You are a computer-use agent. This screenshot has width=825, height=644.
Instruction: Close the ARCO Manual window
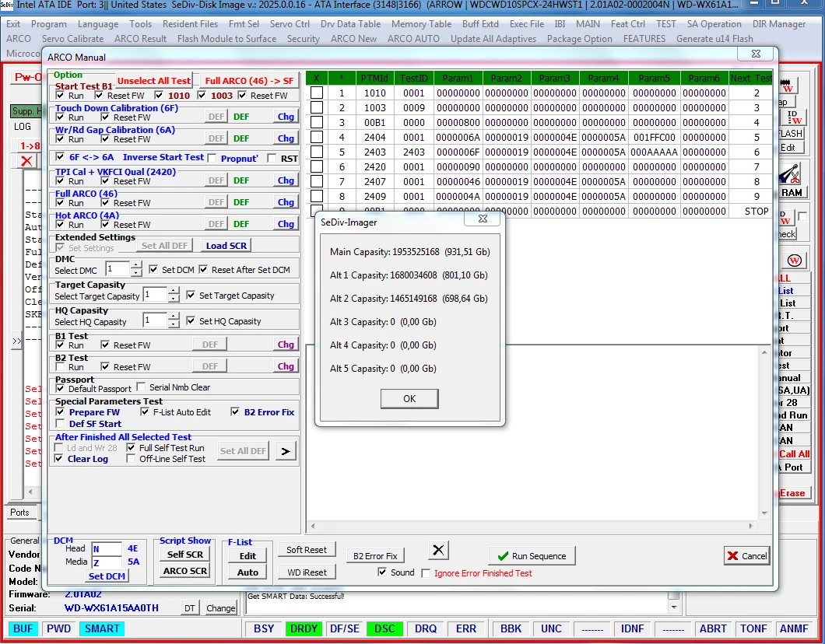(x=756, y=54)
